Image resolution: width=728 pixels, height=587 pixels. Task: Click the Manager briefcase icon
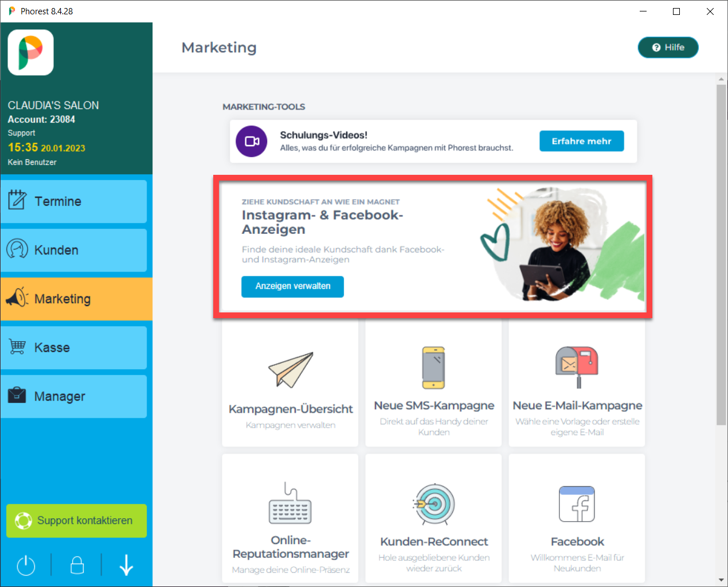pyautogui.click(x=17, y=395)
